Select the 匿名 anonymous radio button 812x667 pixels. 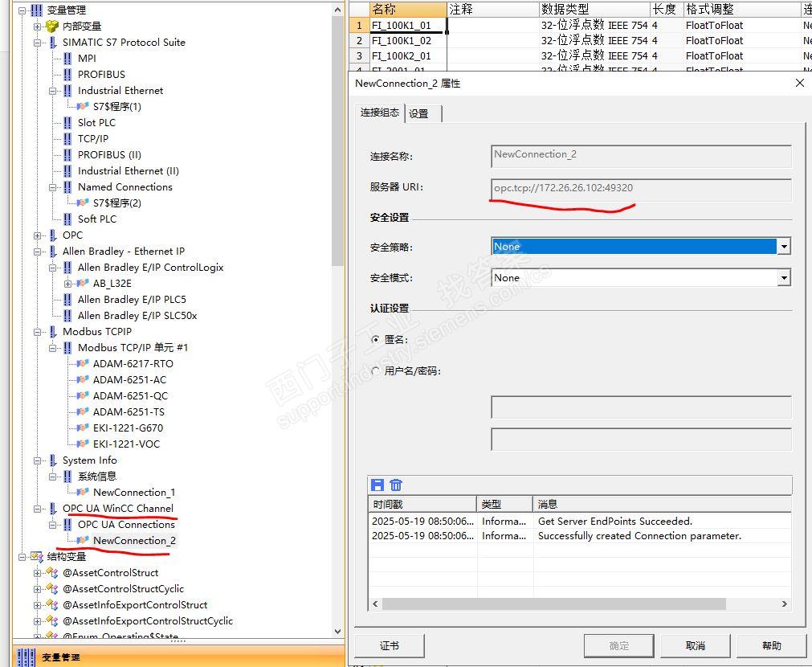(x=376, y=340)
